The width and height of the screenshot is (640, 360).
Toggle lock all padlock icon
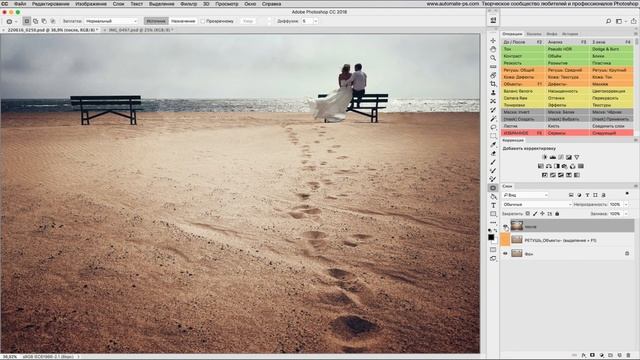click(x=557, y=213)
